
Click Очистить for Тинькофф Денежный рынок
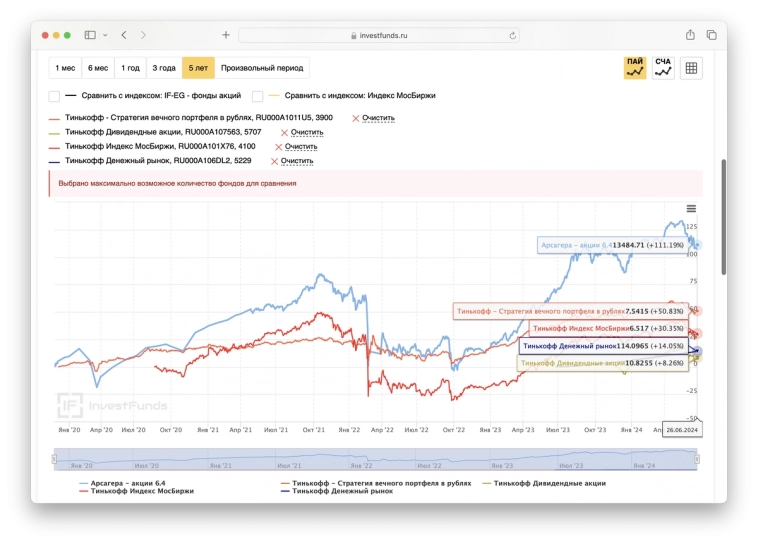click(x=297, y=161)
